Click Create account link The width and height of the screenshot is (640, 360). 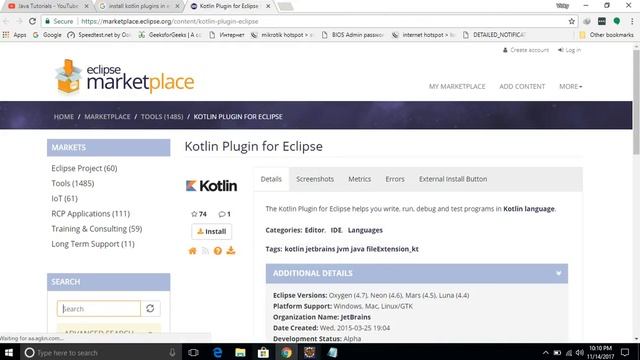pos(526,50)
